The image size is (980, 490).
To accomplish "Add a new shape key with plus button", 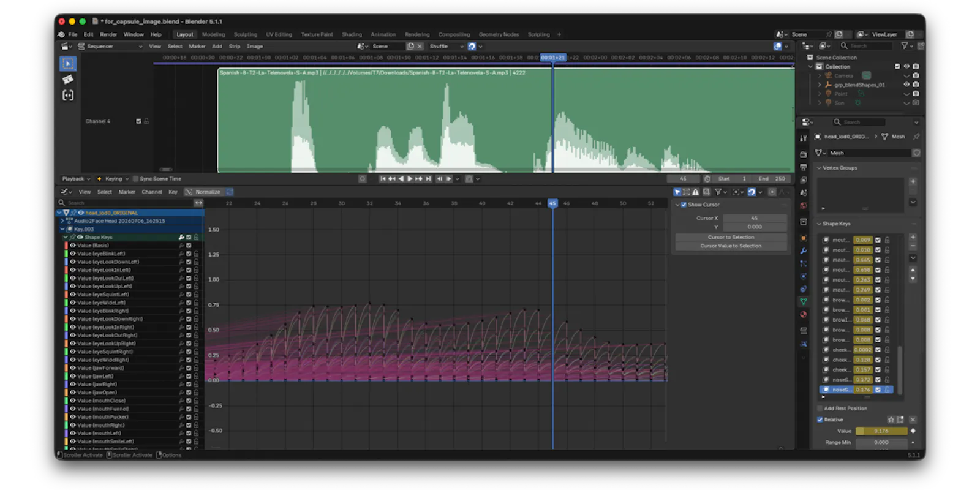I will coord(913,238).
